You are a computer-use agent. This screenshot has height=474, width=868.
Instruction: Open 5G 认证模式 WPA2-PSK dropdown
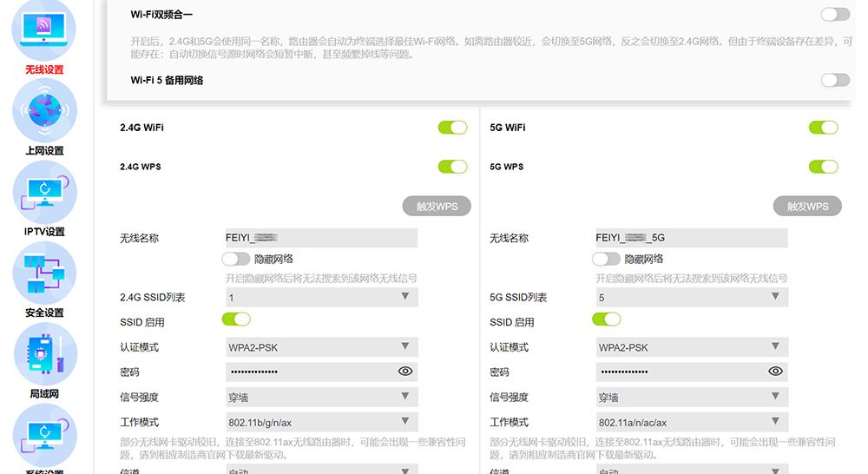click(x=692, y=347)
